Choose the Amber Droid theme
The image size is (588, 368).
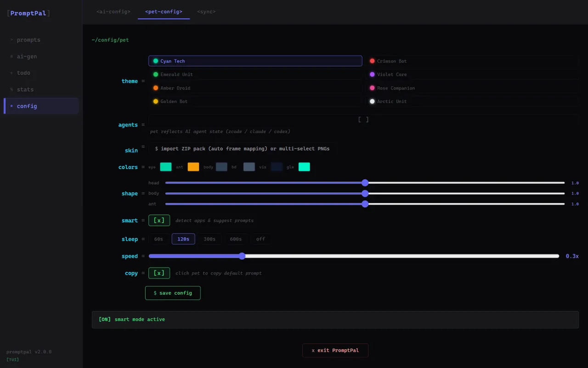tap(255, 88)
